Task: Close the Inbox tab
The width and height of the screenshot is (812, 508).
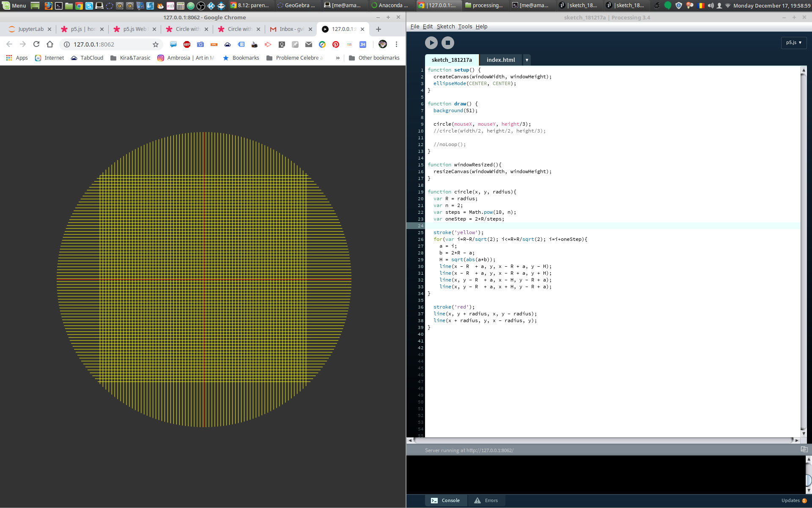Action: (310, 29)
